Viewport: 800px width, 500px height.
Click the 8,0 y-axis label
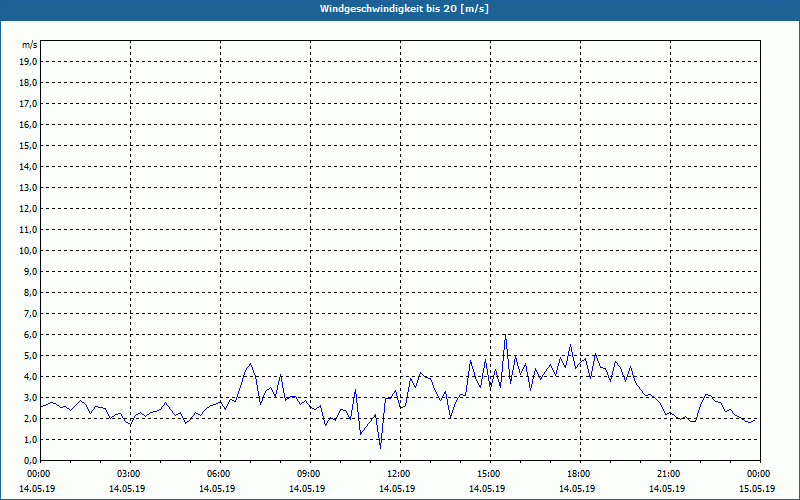click(30, 292)
